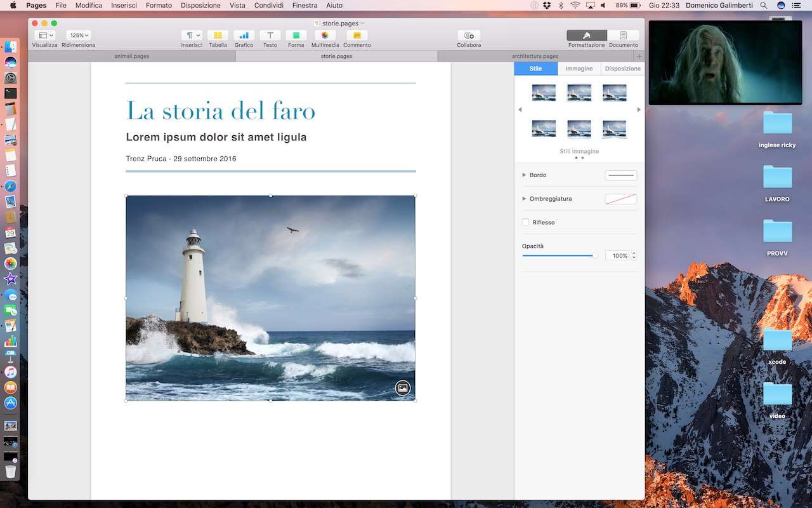Image resolution: width=812 pixels, height=508 pixels.
Task: Click the Collabora collaboration icon
Action: coord(469,36)
